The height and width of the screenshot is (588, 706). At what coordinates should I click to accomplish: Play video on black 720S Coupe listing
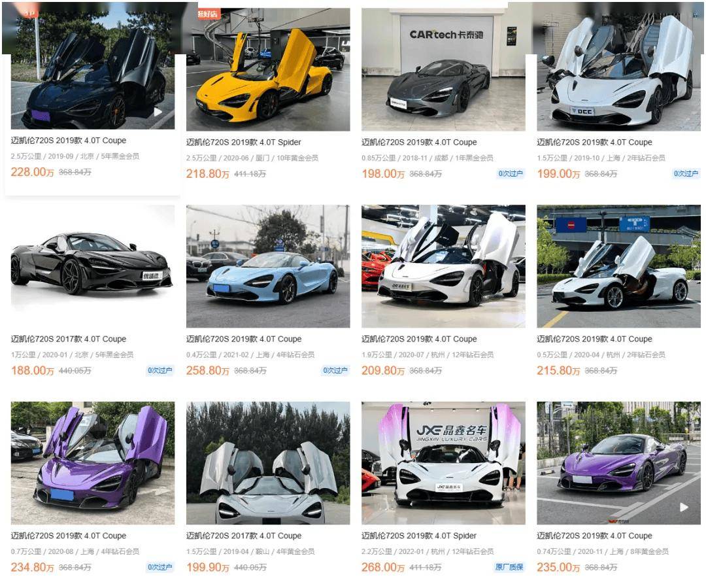(158, 112)
